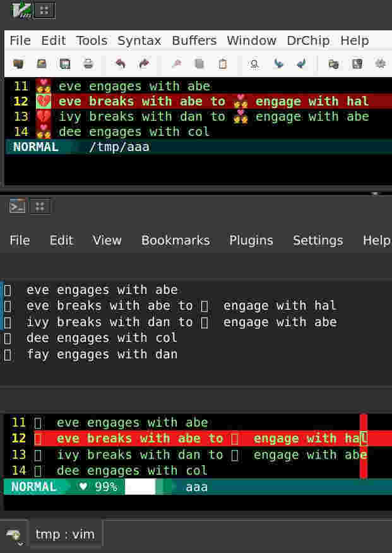Image resolution: width=392 pixels, height=553 pixels.
Task: Click the Paste clipboard icon in gVim toolbar
Action: 223,64
